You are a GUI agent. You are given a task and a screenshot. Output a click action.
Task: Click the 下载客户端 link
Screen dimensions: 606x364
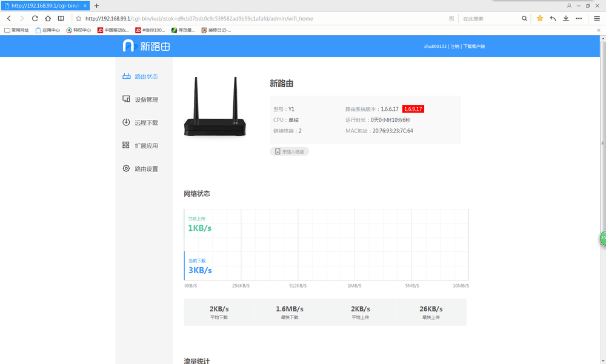click(x=474, y=47)
